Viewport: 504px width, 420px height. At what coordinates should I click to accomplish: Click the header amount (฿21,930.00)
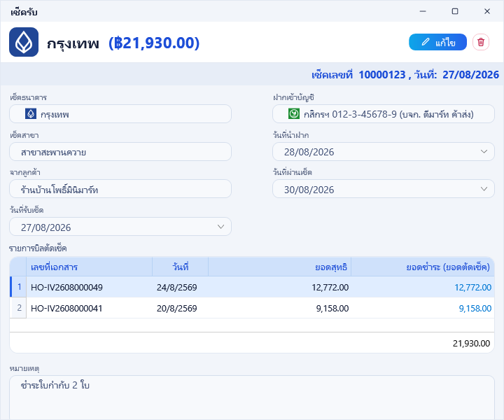(x=154, y=43)
